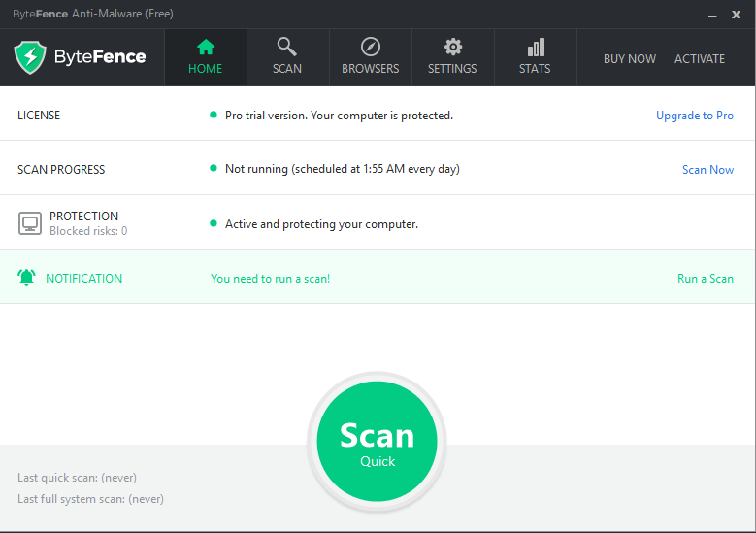756x533 pixels.
Task: Close the ByteFence window
Action: (x=736, y=15)
